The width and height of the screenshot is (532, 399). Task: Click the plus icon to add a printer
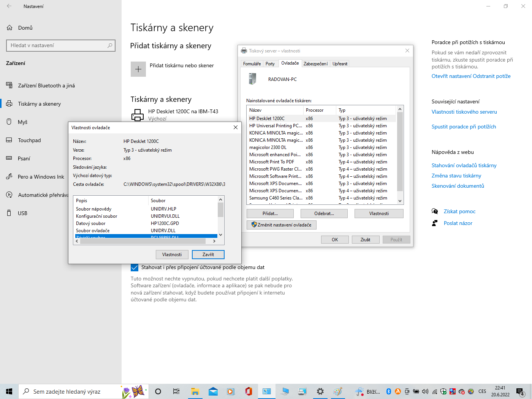click(138, 69)
